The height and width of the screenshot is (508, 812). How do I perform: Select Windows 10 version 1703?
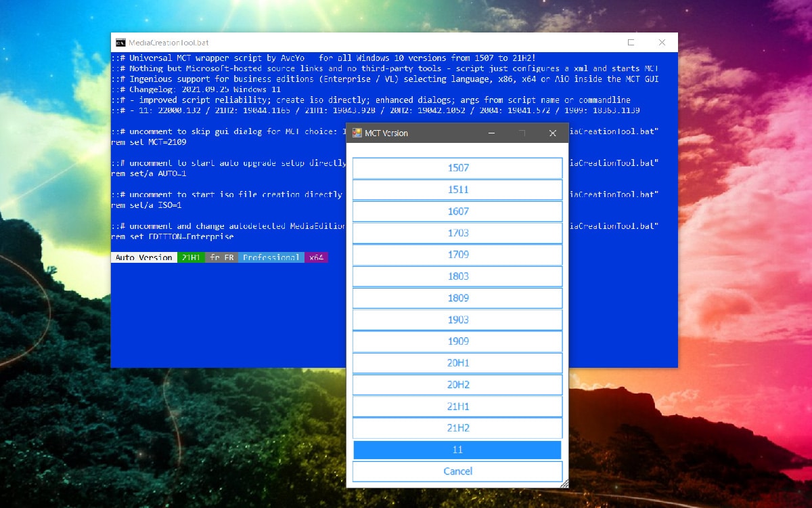[x=457, y=233]
